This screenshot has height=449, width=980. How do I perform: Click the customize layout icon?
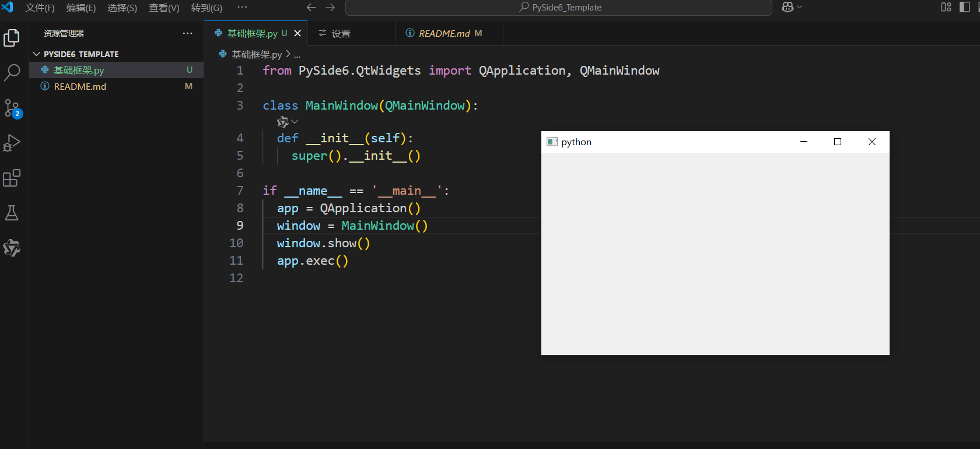(x=946, y=7)
